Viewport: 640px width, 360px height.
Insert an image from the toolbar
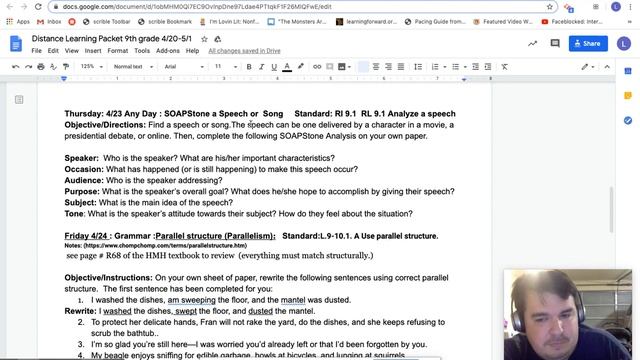pos(342,67)
